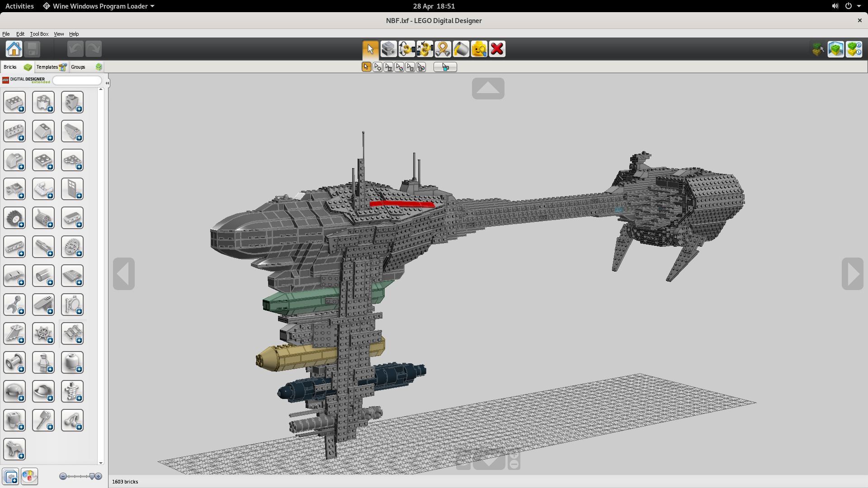This screenshot has width=868, height=488.
Task: Click the navigate left arrow button
Action: [x=123, y=273]
